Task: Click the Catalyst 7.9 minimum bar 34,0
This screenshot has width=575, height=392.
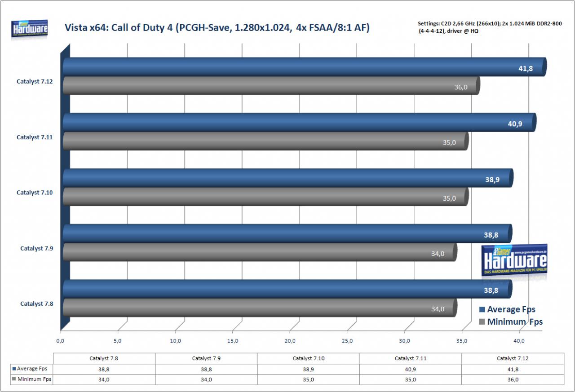Action: [260, 252]
